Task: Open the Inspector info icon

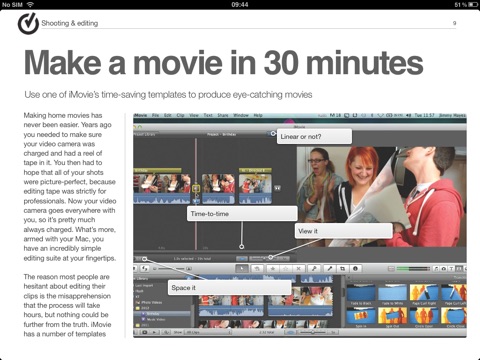Action: pyautogui.click(x=355, y=268)
